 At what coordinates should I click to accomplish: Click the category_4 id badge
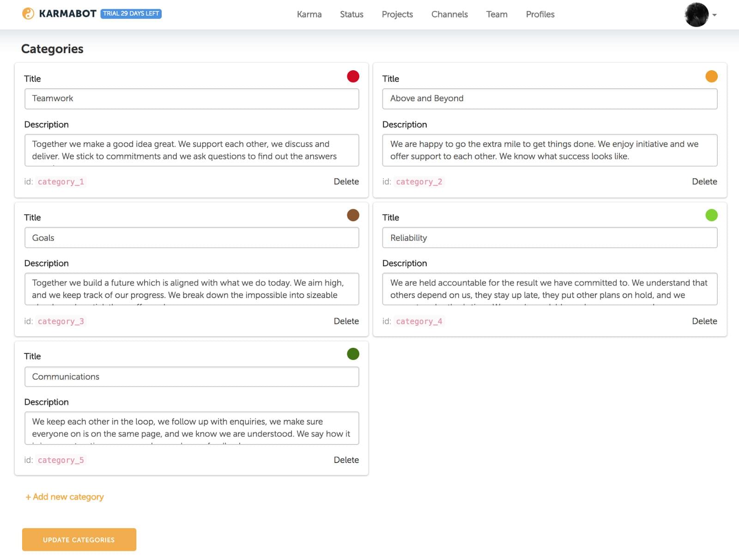(x=419, y=321)
